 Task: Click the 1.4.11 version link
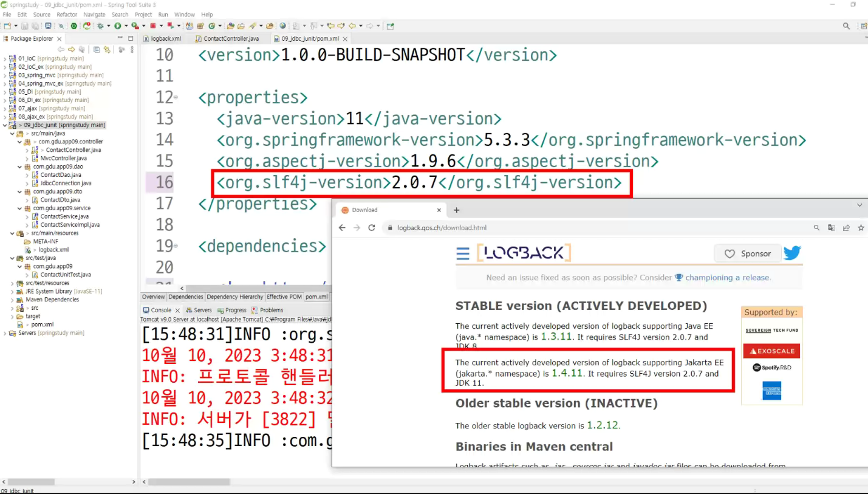click(567, 372)
